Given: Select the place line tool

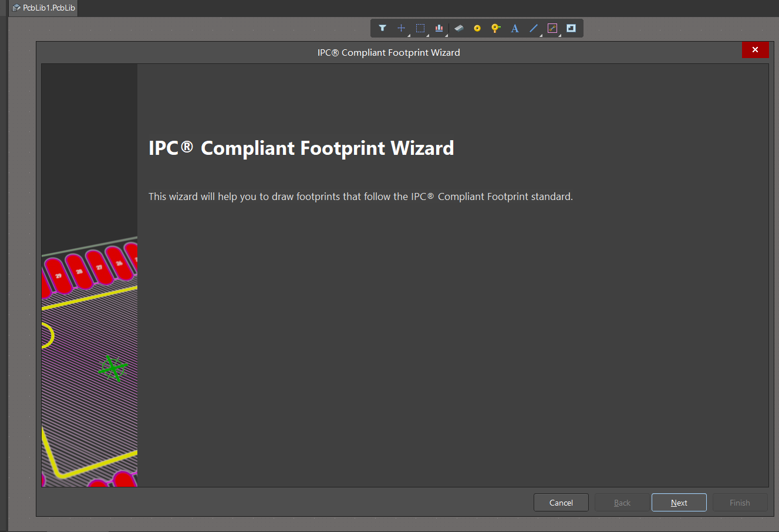Looking at the screenshot, I should 534,28.
